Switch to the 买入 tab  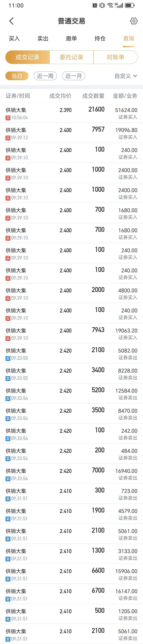(14, 39)
